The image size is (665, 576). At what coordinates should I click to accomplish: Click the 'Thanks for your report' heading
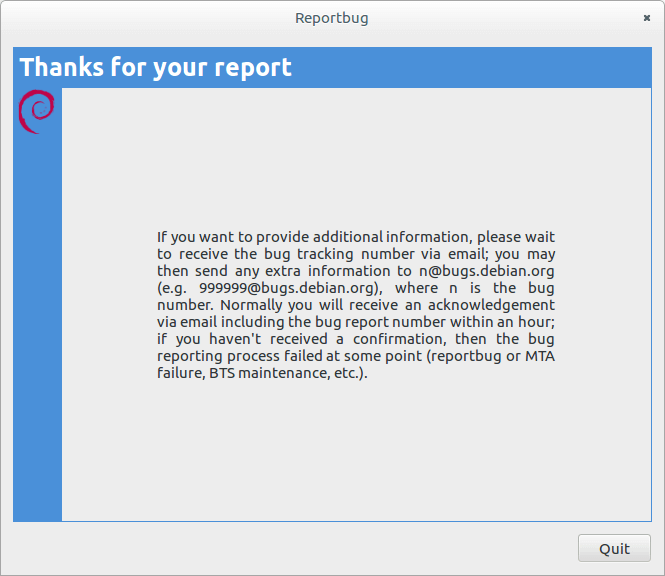(x=156, y=68)
